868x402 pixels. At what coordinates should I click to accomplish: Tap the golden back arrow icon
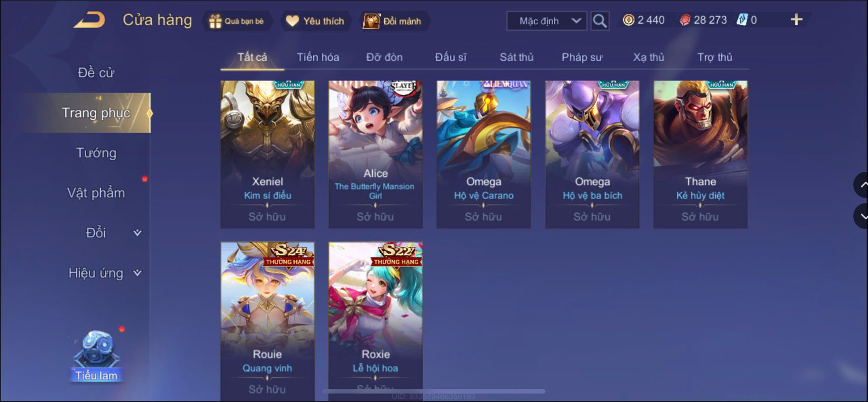click(90, 20)
